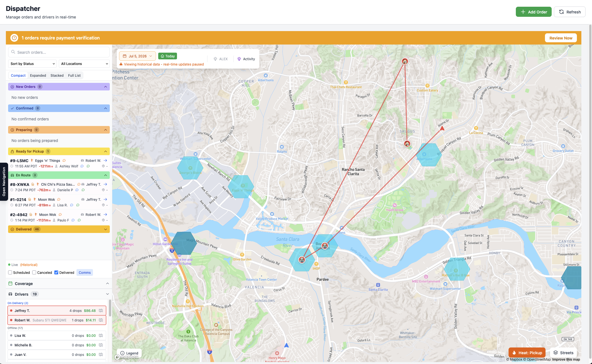Click blue chat bubble next to Lisa R.
This screenshot has width=592, height=364.
pyautogui.click(x=72, y=205)
